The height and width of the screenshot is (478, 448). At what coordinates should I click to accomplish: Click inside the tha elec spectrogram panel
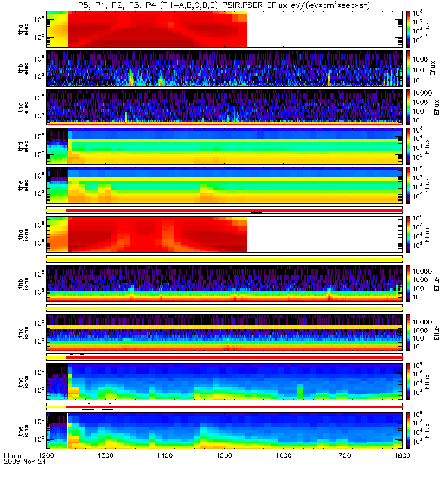[224, 29]
